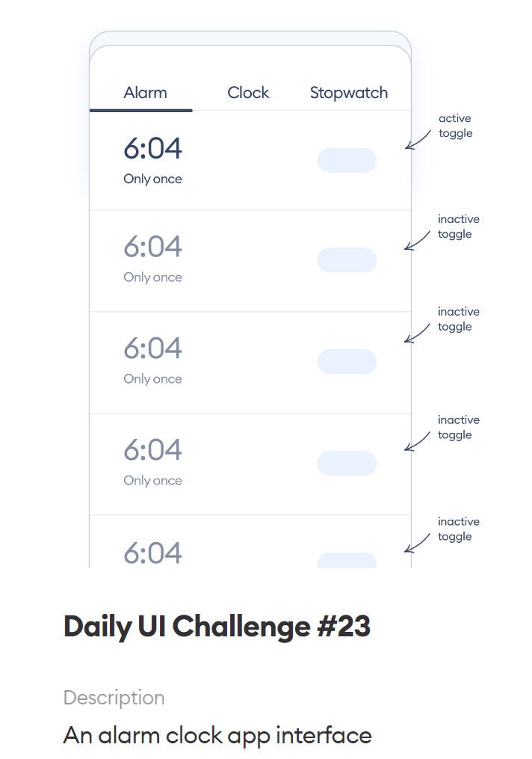
Task: Select "Only once" under the first alarm
Action: click(x=152, y=179)
